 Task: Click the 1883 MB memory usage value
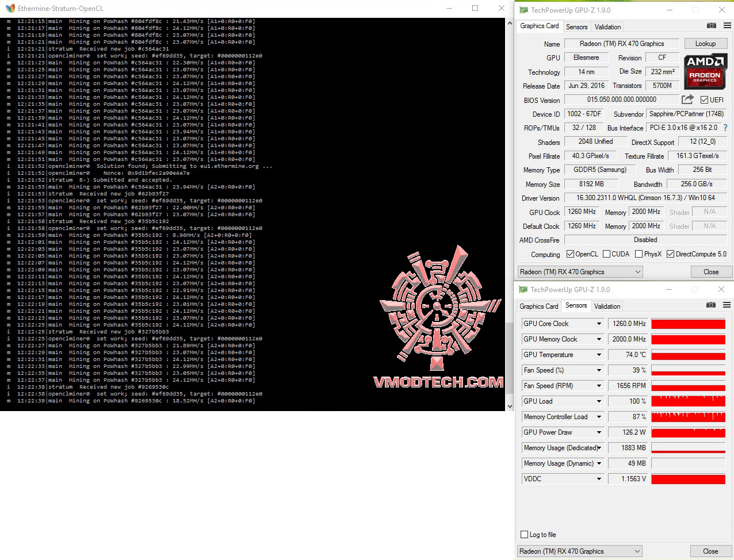point(628,448)
